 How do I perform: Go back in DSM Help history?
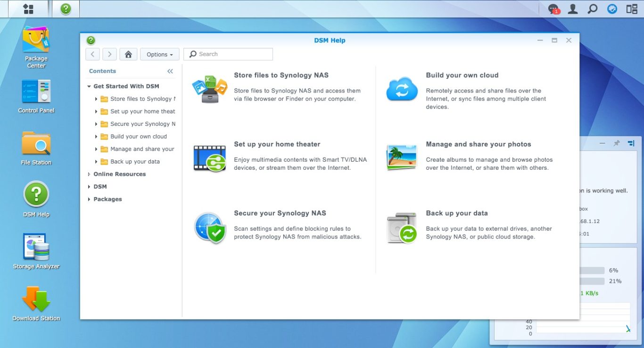tap(92, 54)
